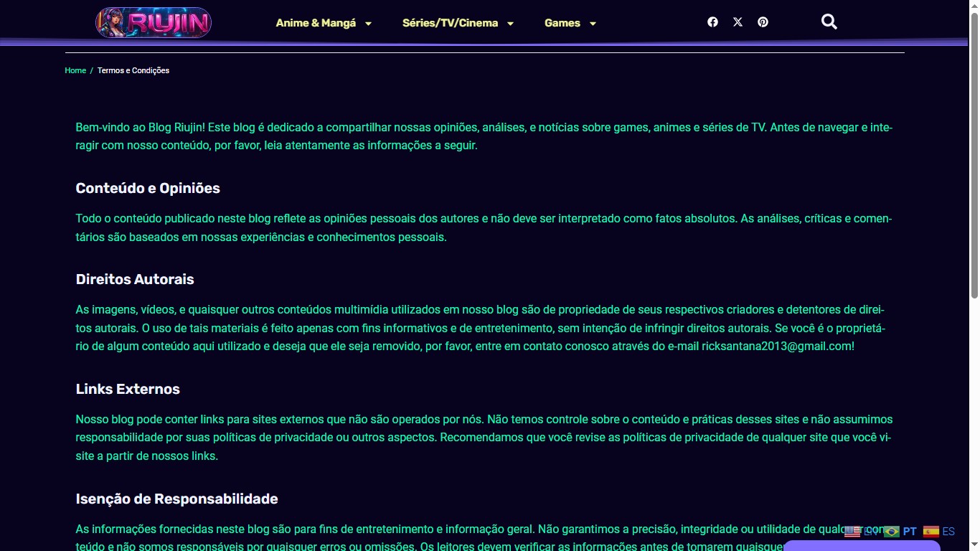Select the Spanish flag icon
This screenshot has height=551, width=980.
(x=931, y=531)
